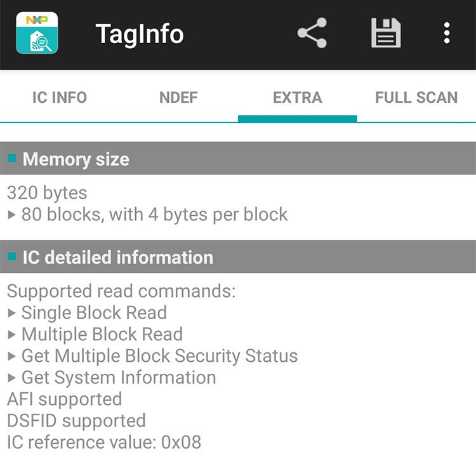Share the tag scan results
The width and height of the screenshot is (476, 476).
pyautogui.click(x=312, y=33)
